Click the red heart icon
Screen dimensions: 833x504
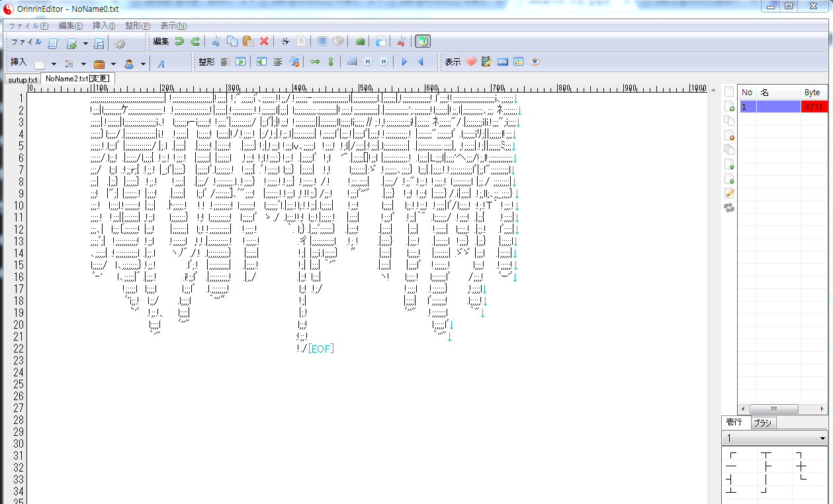471,62
